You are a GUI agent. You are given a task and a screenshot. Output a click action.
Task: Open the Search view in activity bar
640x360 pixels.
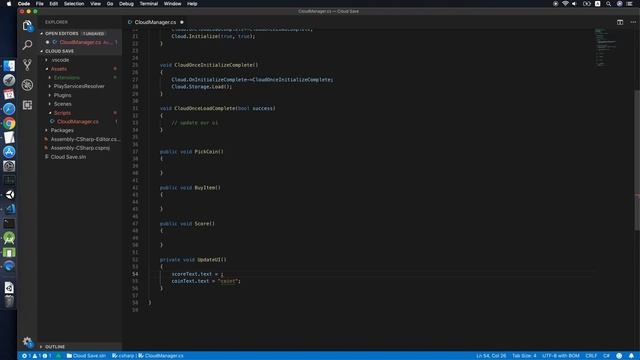pyautogui.click(x=27, y=44)
